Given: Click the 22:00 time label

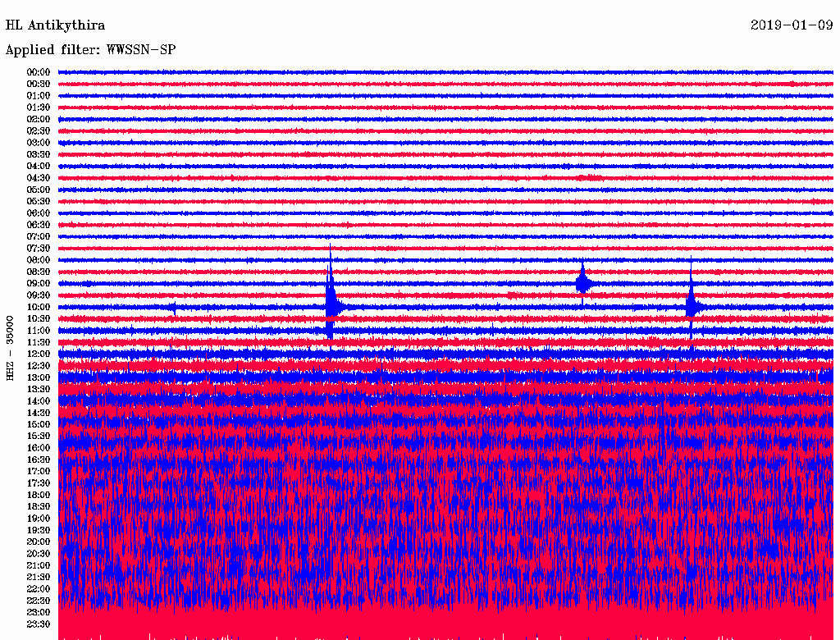Looking at the screenshot, I should [x=39, y=589].
